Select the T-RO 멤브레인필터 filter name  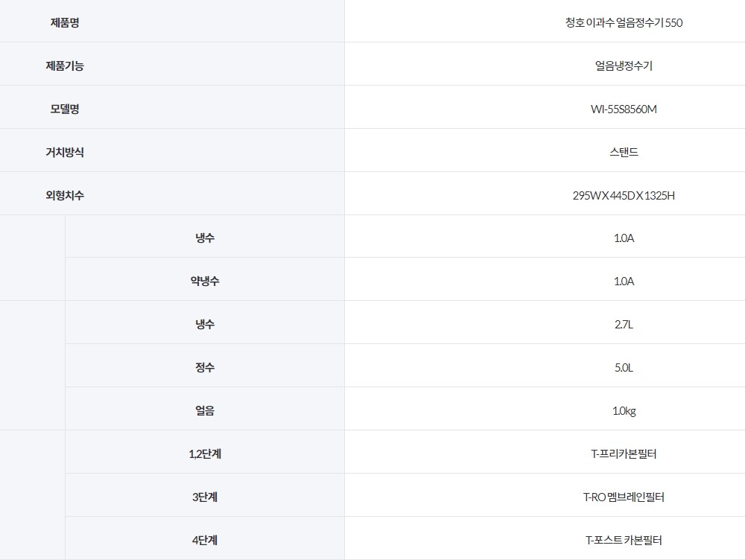click(624, 497)
